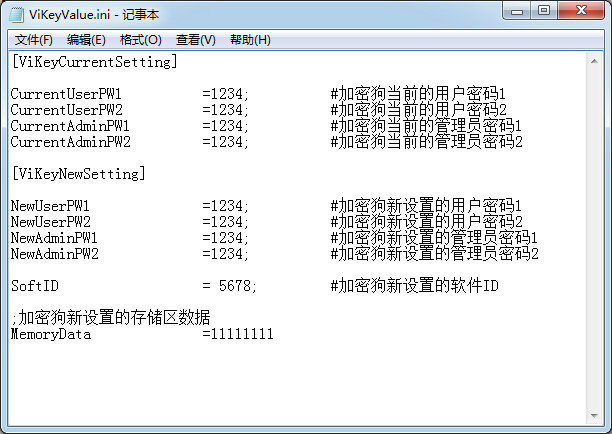Image resolution: width=612 pixels, height=434 pixels.
Task: Click the CurrentUserPW2 key name
Action: tap(66, 110)
